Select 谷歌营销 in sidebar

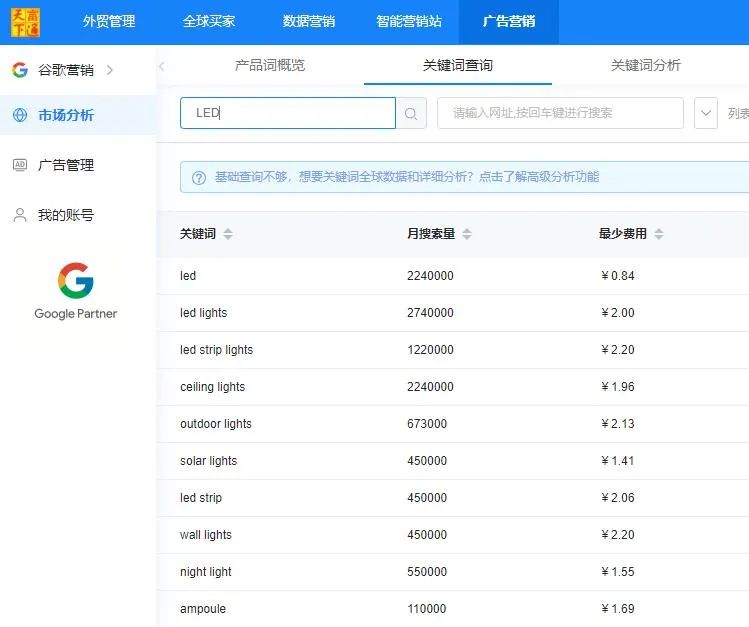66,70
